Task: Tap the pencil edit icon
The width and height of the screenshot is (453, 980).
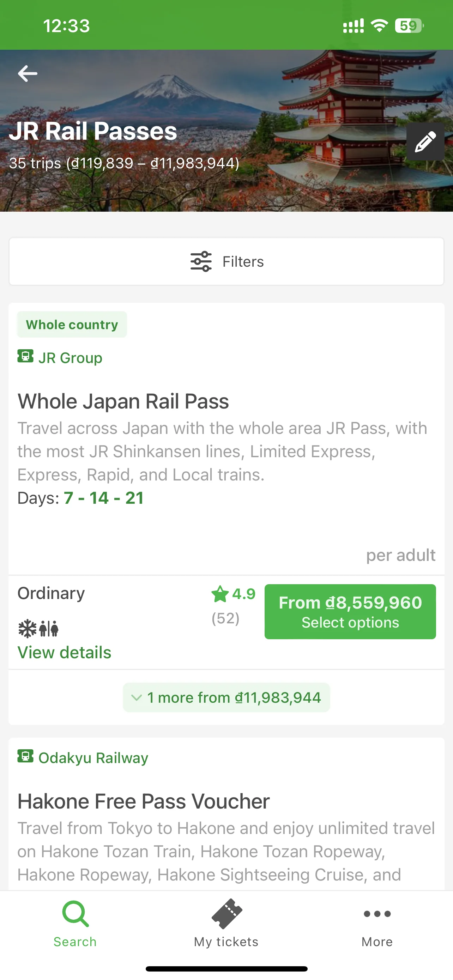Action: tap(425, 141)
